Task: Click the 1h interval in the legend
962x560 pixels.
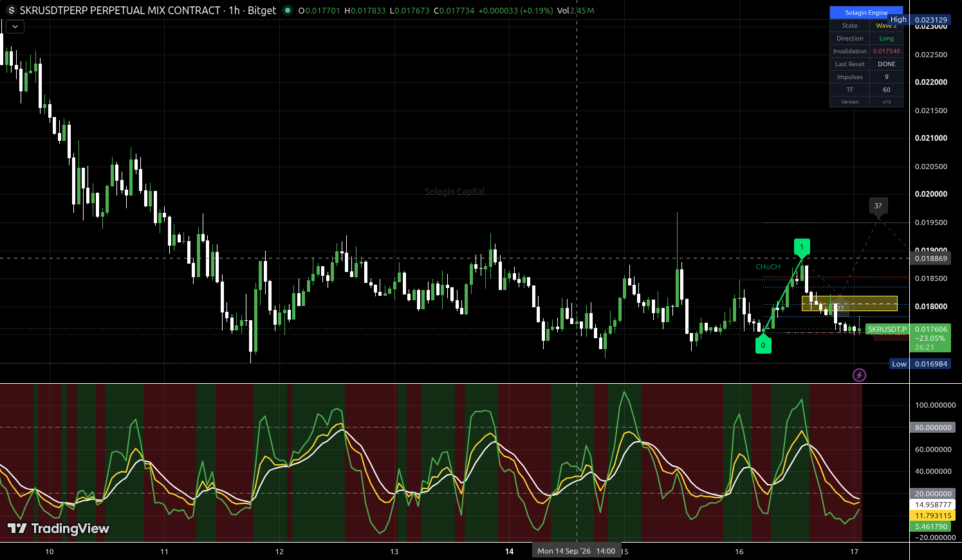Action: pyautogui.click(x=234, y=10)
